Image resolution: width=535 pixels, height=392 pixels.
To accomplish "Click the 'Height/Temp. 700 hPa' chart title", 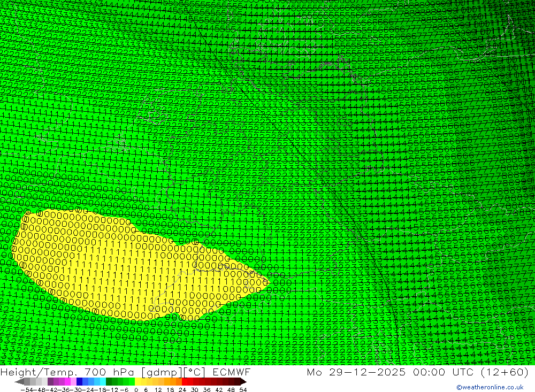I will pyautogui.click(x=68, y=372).
